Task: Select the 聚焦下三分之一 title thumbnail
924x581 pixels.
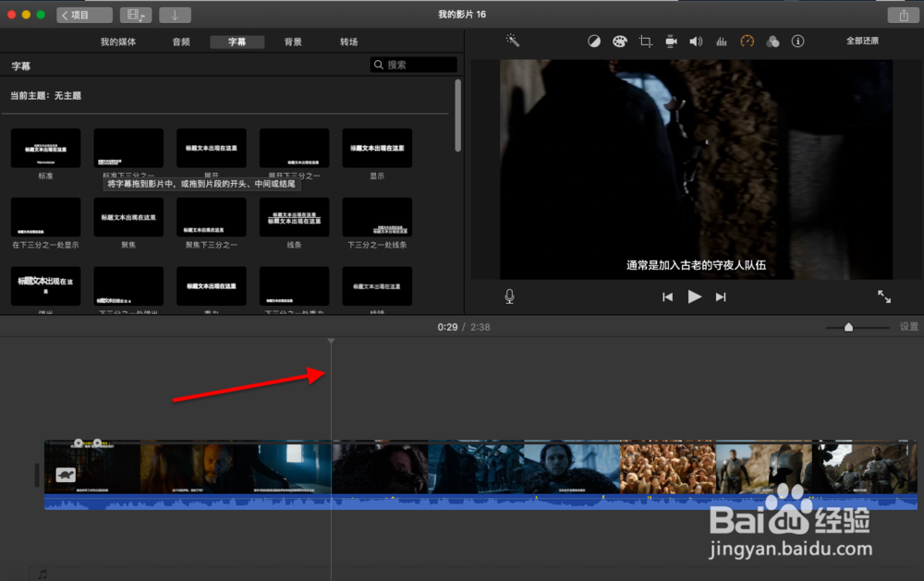Action: click(x=212, y=217)
